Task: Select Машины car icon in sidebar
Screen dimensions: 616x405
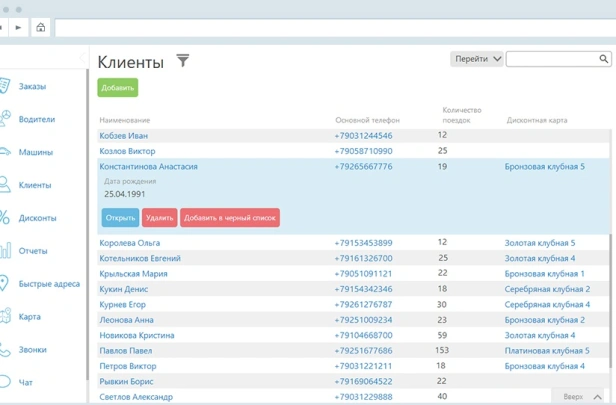Action: pos(5,152)
